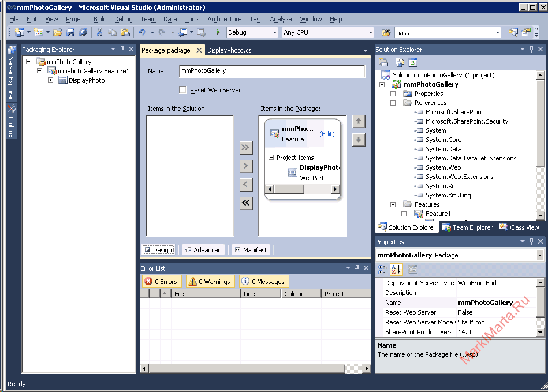
Task: Pin the Packaging Explorer panel
Action: 122,49
